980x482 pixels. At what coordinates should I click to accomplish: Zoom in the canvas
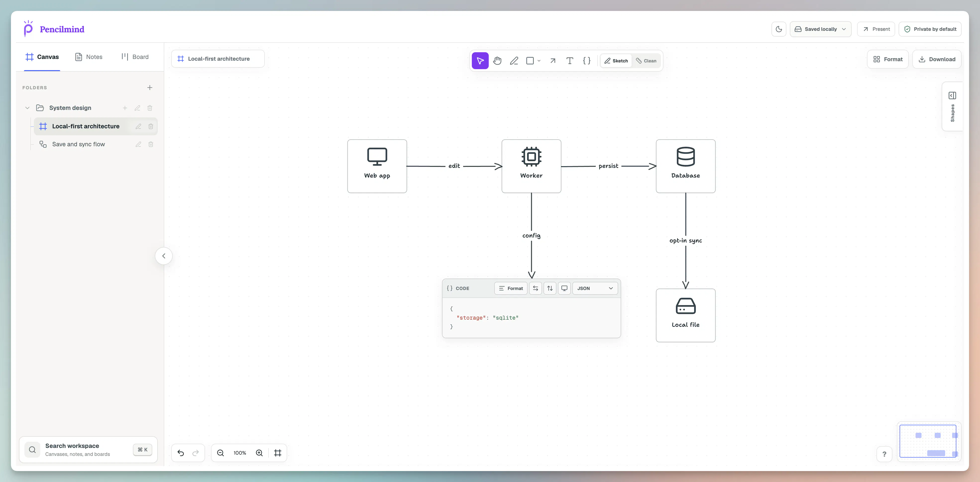coord(260,453)
